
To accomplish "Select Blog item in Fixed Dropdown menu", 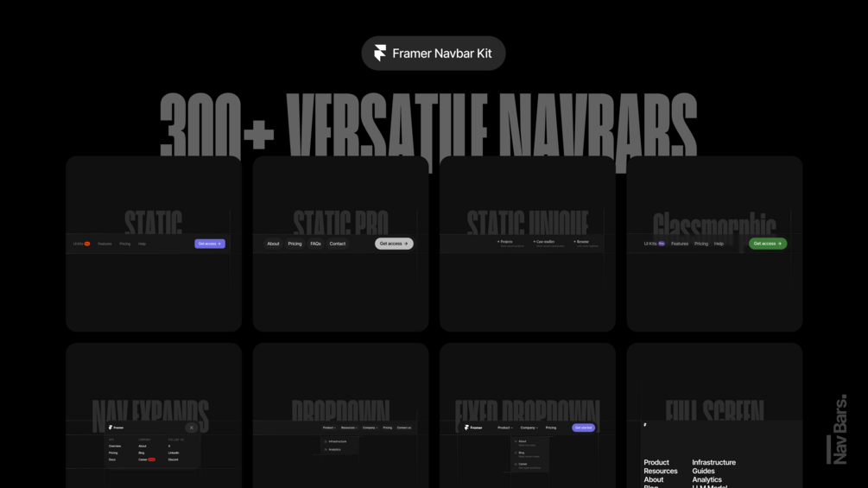I will 526,454.
